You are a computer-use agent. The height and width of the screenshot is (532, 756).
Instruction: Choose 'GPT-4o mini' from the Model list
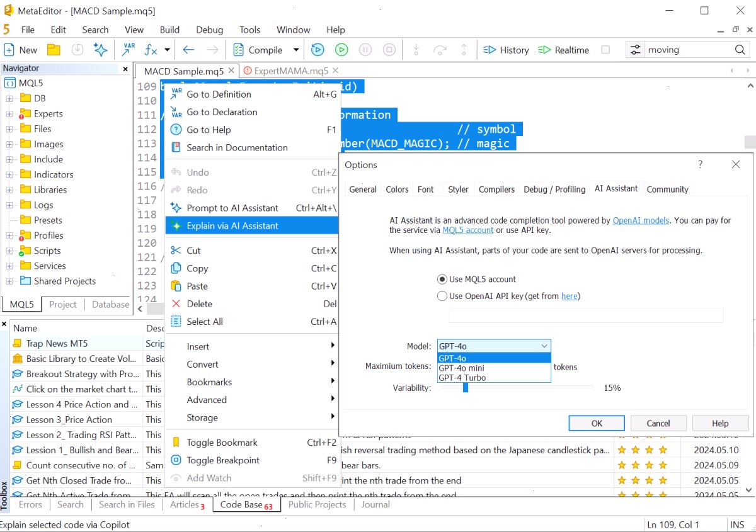click(494, 368)
